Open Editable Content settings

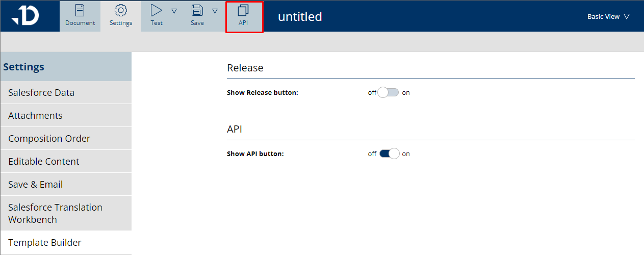(44, 162)
